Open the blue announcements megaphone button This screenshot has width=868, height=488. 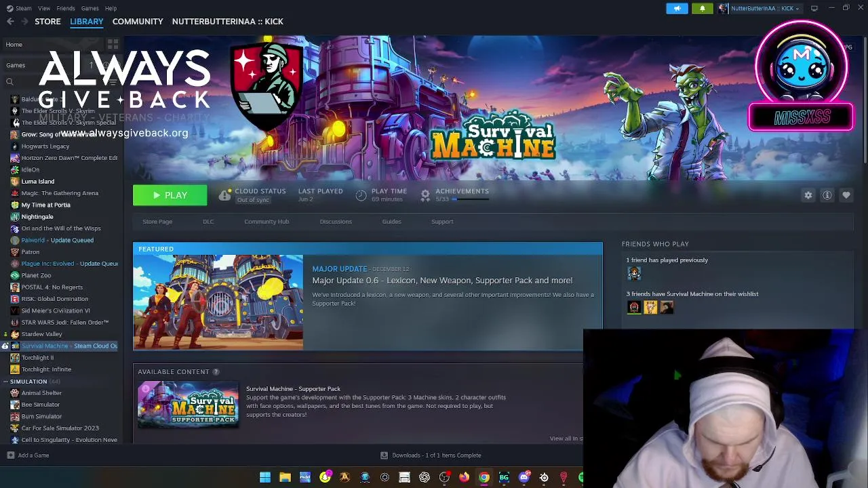point(677,8)
